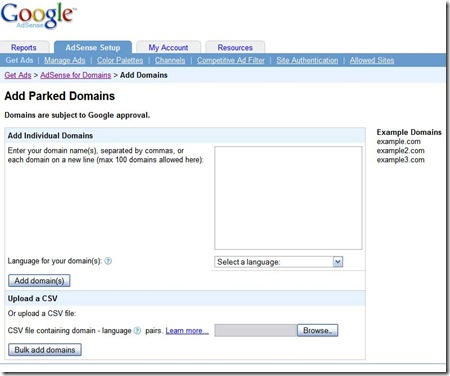Viewport: 450px width, 376px height.
Task: Click the example2.com sample text
Action: pyautogui.click(x=401, y=151)
